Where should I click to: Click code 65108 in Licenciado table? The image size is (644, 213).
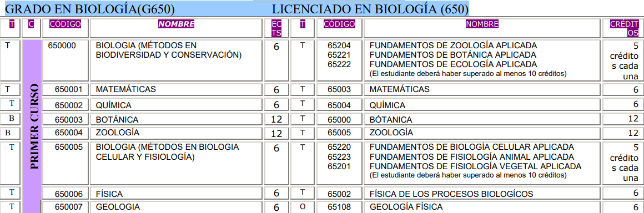339,207
